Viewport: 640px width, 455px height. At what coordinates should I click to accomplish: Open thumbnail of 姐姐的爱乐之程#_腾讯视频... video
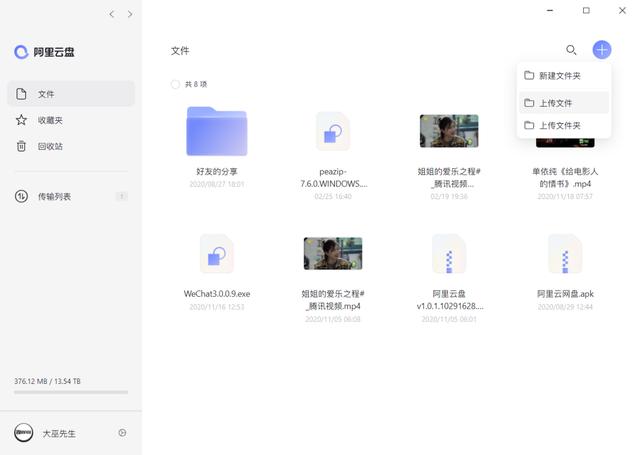449,131
